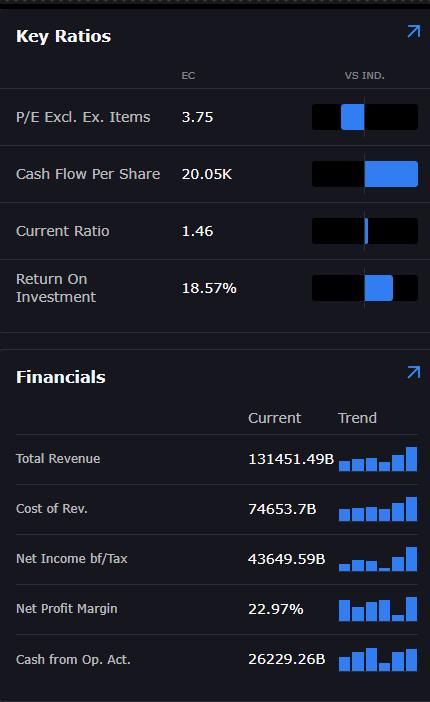Open Key Ratios expand arrow icon
The image size is (430, 702).
413,31
